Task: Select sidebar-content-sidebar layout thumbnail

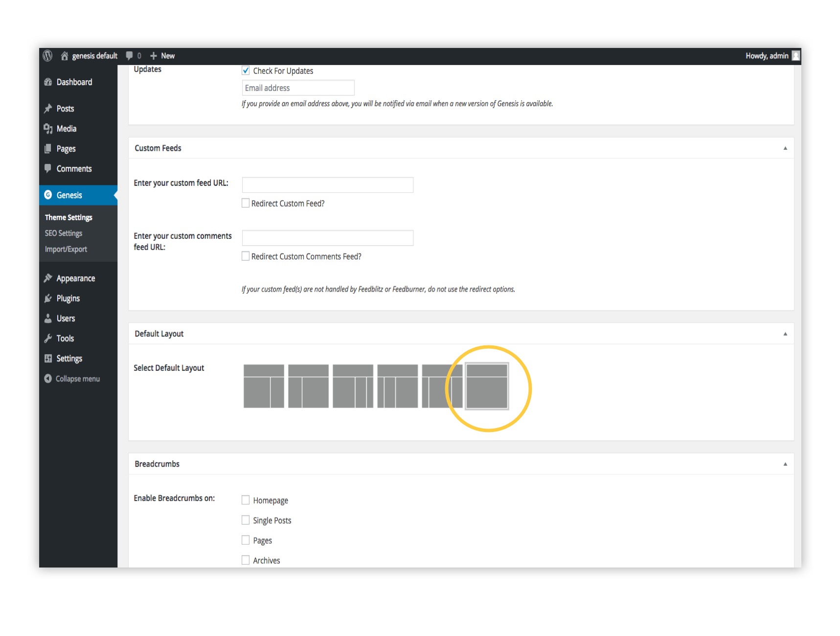Action: 442,386
